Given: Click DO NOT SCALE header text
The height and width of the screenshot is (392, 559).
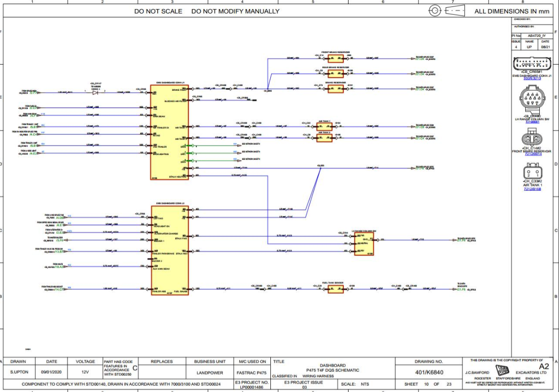Looking at the screenshot, I should (158, 12).
